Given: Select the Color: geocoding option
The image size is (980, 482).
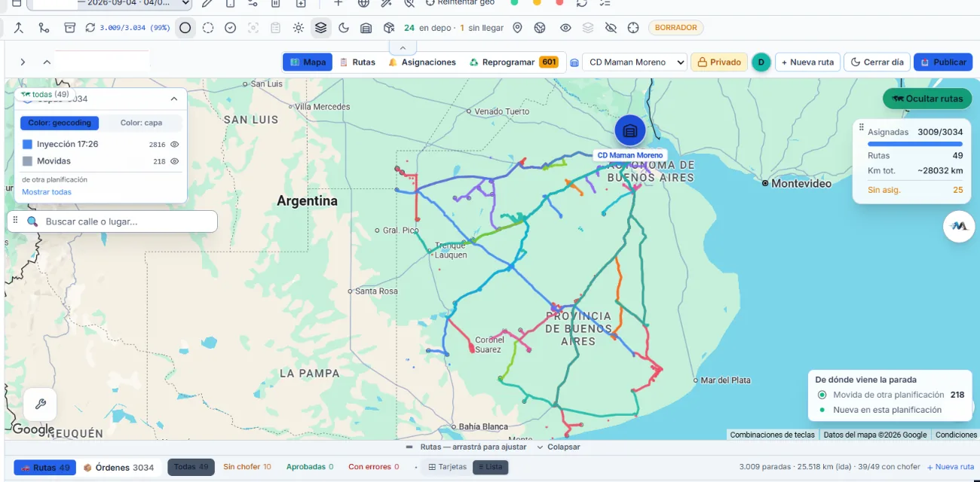Looking at the screenshot, I should (x=60, y=123).
